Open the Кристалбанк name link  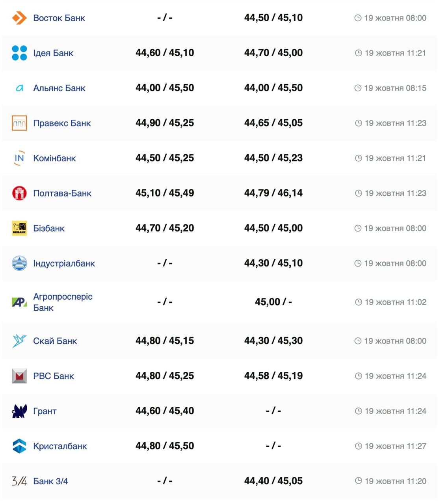click(60, 446)
